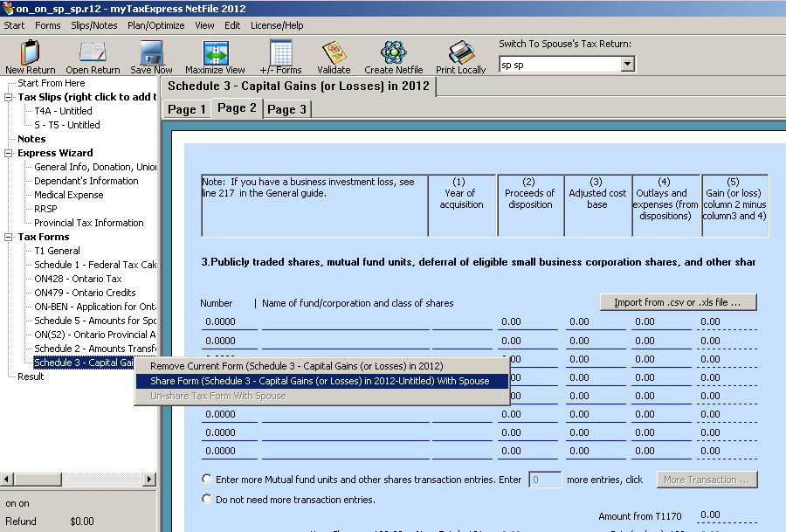The height and width of the screenshot is (532, 786).
Task: Open the ON-BEN Application form
Action: coord(95,307)
